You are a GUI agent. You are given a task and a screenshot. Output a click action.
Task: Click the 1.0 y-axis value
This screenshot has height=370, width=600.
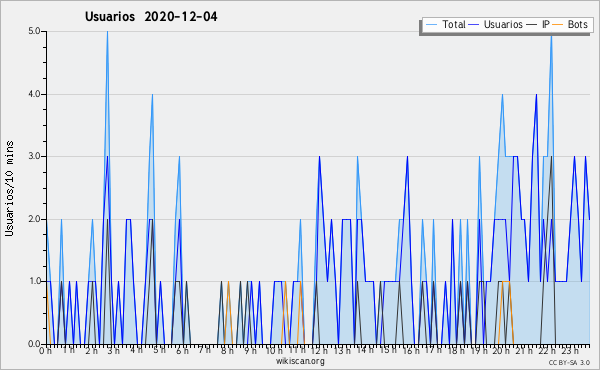[34, 282]
